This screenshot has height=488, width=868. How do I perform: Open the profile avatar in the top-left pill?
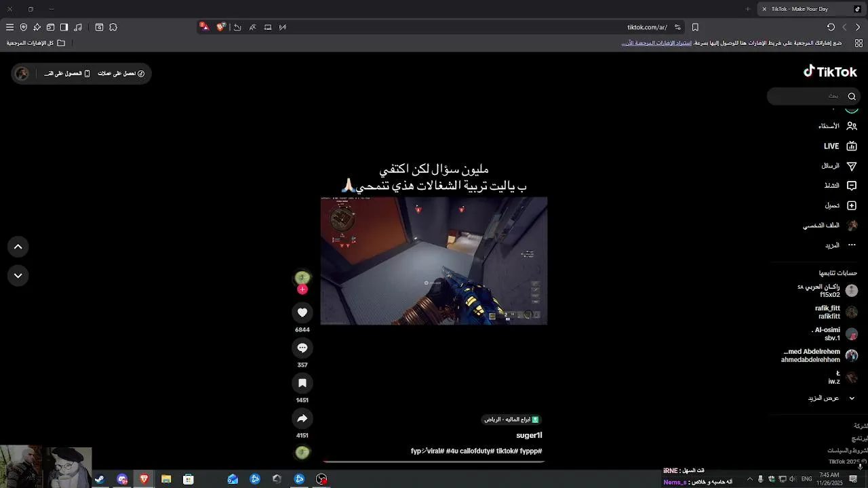pyautogui.click(x=22, y=74)
